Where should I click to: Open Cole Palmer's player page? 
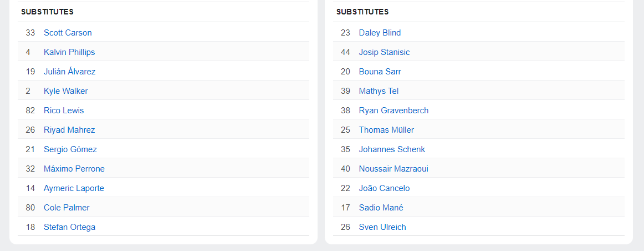coord(67,208)
